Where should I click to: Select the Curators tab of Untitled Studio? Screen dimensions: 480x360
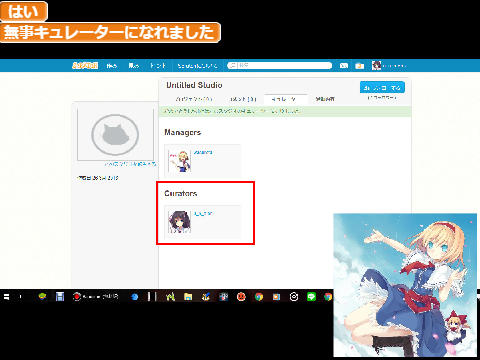[x=286, y=99]
